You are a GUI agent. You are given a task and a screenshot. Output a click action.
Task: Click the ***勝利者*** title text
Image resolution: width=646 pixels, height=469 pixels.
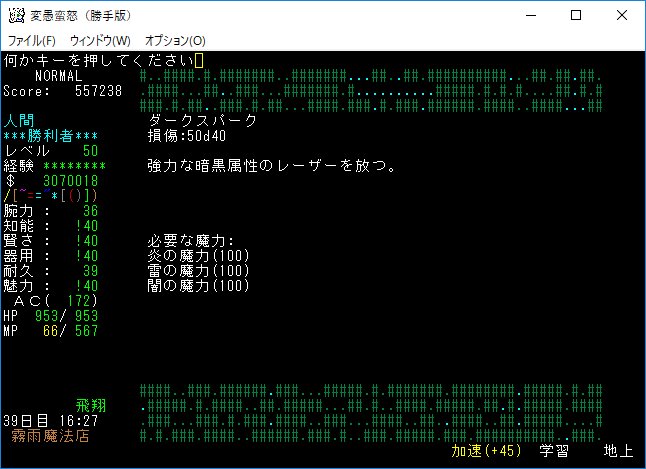[x=50, y=135]
